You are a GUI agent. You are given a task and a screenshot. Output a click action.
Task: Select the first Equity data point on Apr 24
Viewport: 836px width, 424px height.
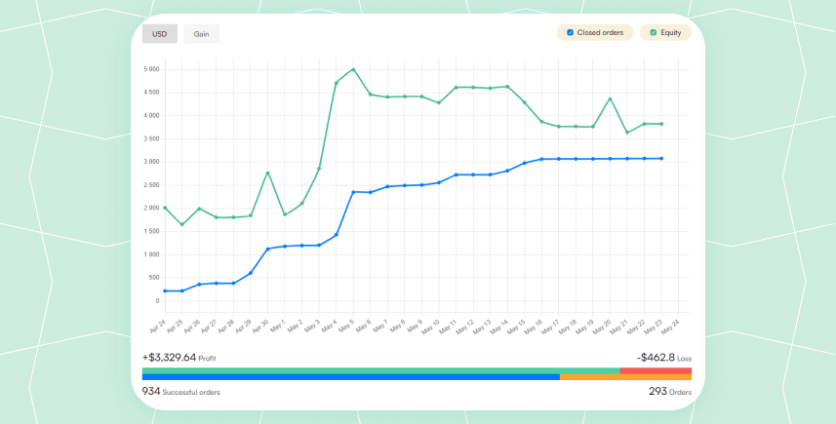coord(165,208)
